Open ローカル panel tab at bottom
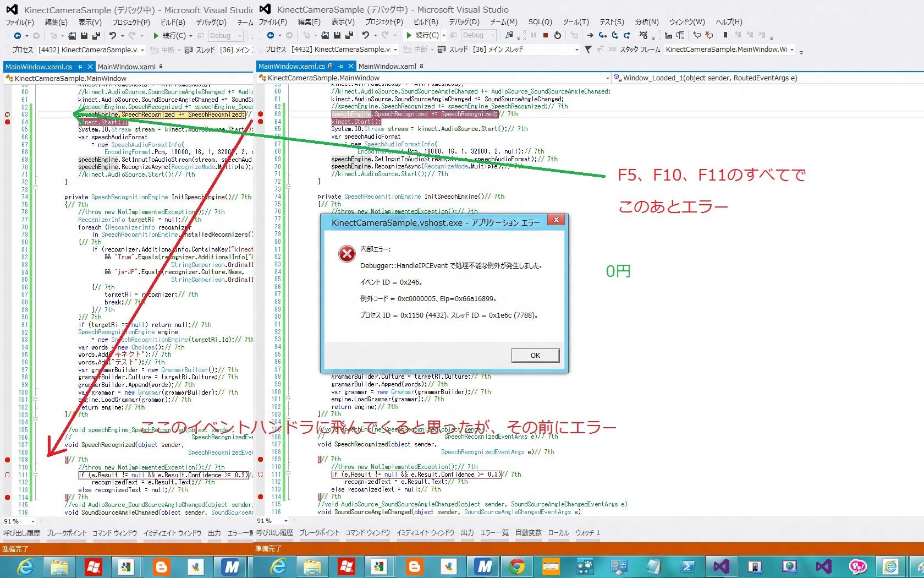The width and height of the screenshot is (924, 578). pos(558,532)
